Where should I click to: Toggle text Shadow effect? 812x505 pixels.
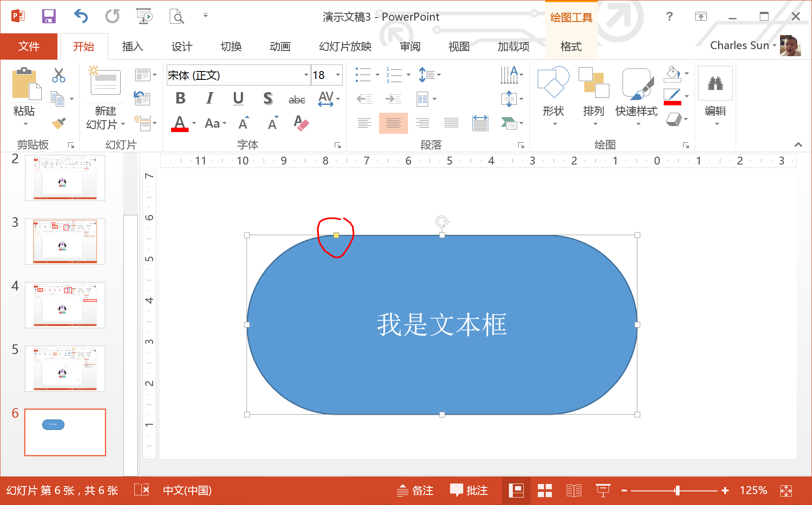tap(268, 98)
